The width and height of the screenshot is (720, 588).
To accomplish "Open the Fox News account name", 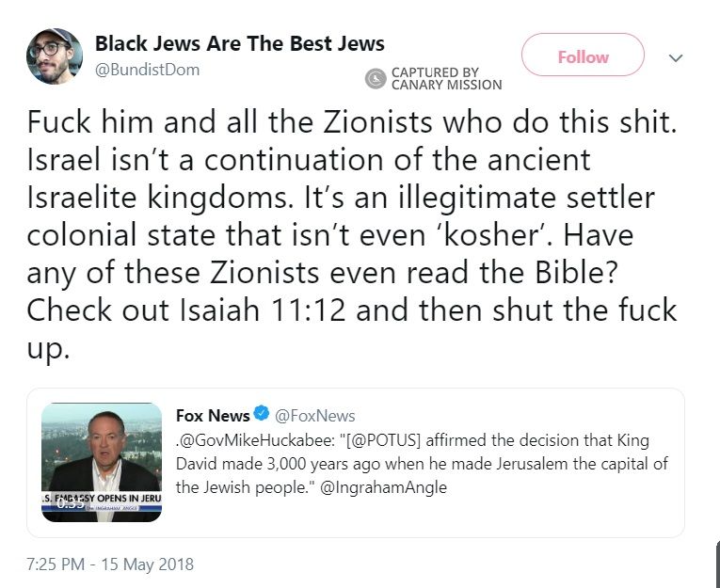I will coord(213,415).
